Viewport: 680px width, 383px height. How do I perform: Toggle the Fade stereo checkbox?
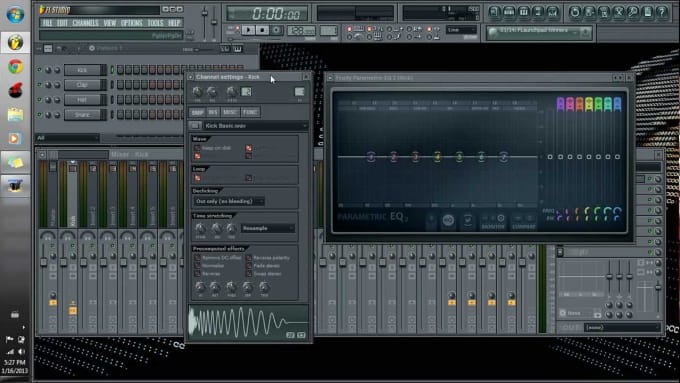(249, 265)
